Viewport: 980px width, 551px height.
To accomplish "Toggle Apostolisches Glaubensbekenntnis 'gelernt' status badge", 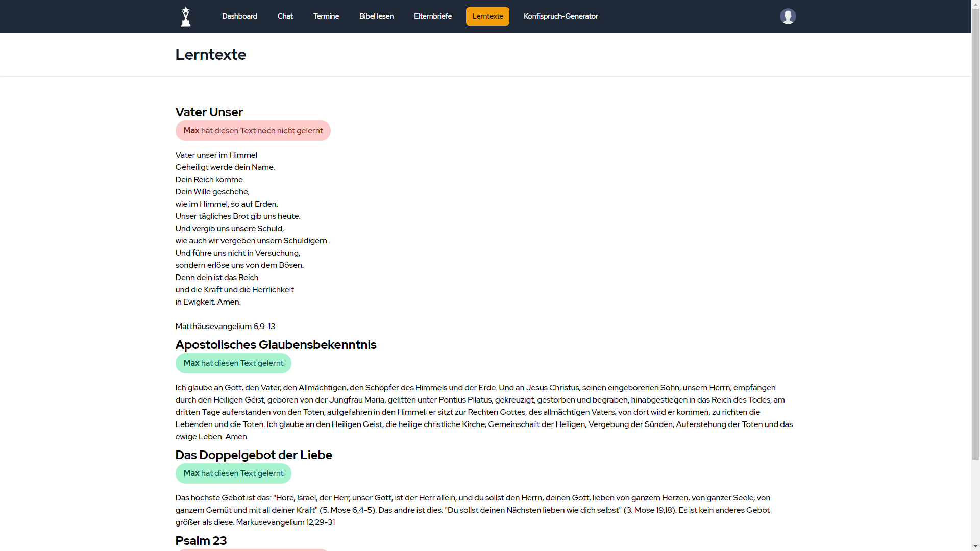I will [233, 363].
